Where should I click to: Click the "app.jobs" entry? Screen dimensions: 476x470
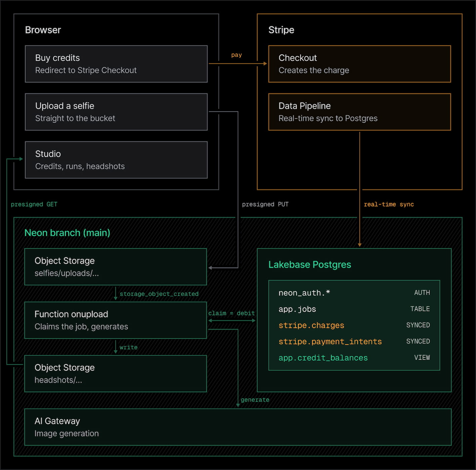(297, 309)
